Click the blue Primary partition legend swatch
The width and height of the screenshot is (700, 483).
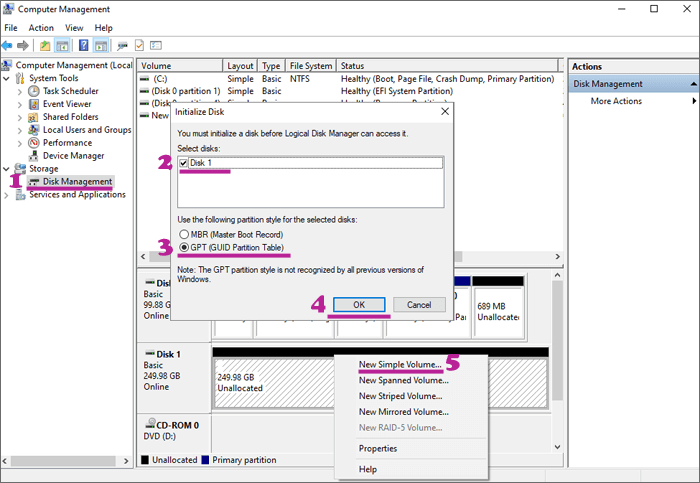pos(205,460)
